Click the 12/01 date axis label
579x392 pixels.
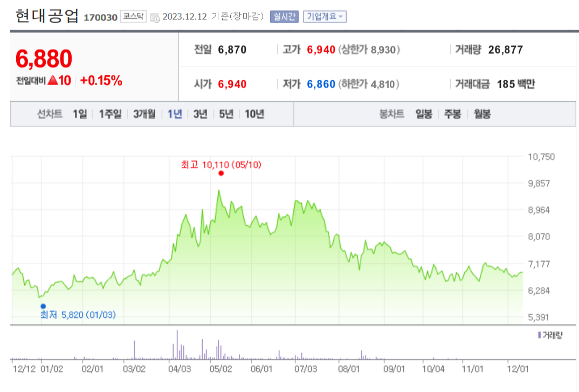click(518, 369)
